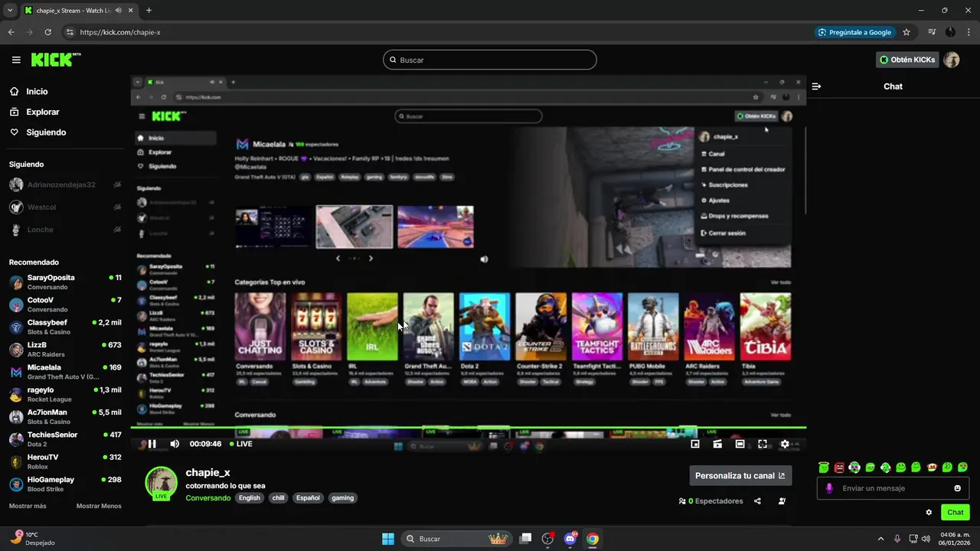This screenshot has width=980, height=551.
Task: Insert the halo angel emote
Action: point(824,468)
